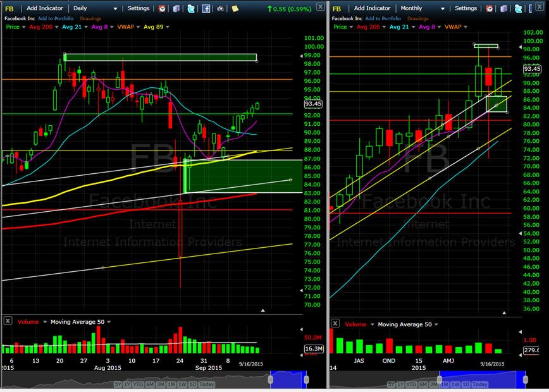
Task: Click the news pages icon in Monthly chart
Action: click(504, 8)
